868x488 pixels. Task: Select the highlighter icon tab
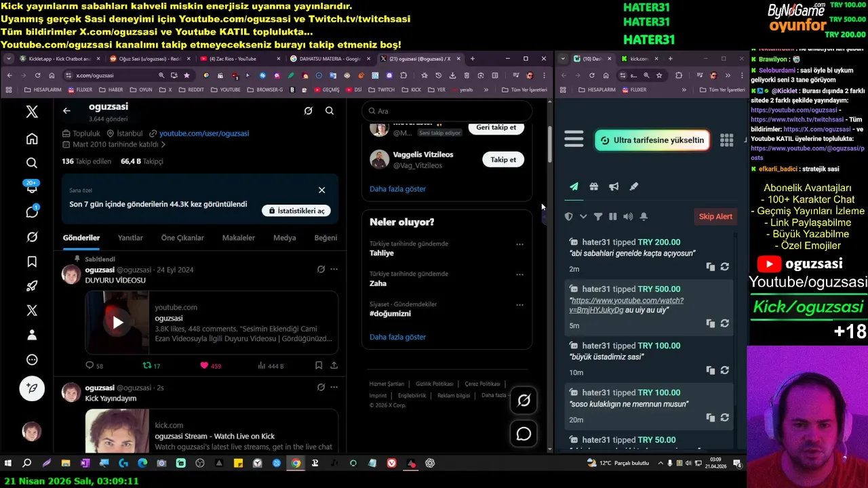pyautogui.click(x=634, y=186)
